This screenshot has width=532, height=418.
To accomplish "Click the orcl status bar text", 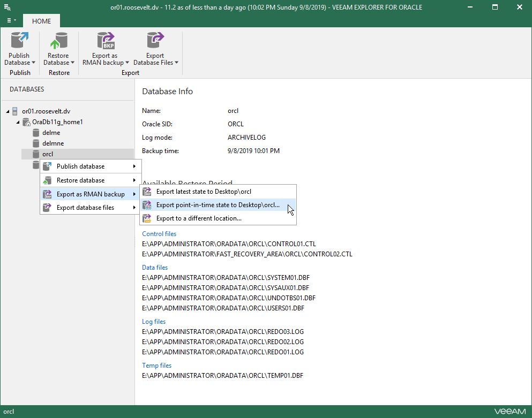I will coord(9,412).
